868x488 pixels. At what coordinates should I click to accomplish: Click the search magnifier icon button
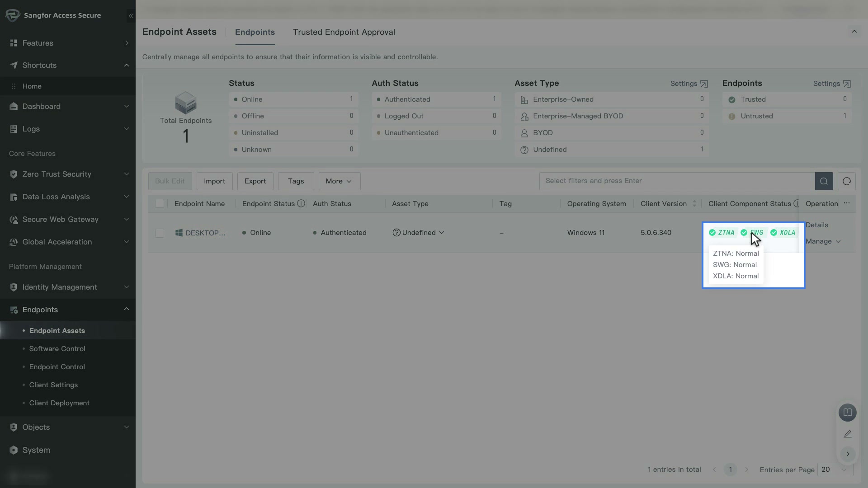tap(824, 181)
